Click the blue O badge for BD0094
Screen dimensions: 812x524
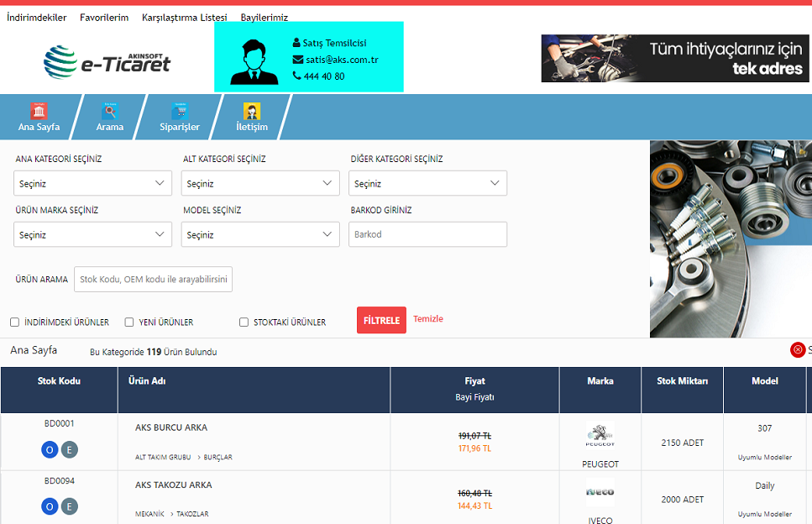click(50, 506)
